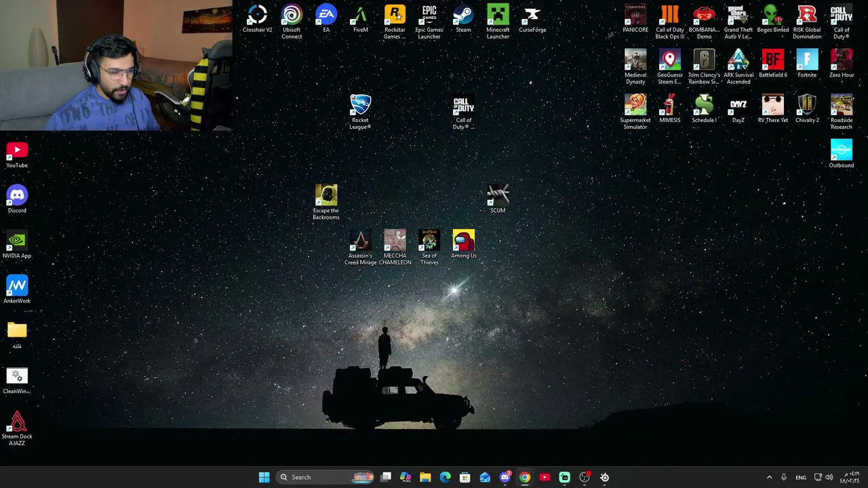Select the yellow folder on the desktop

click(x=17, y=335)
